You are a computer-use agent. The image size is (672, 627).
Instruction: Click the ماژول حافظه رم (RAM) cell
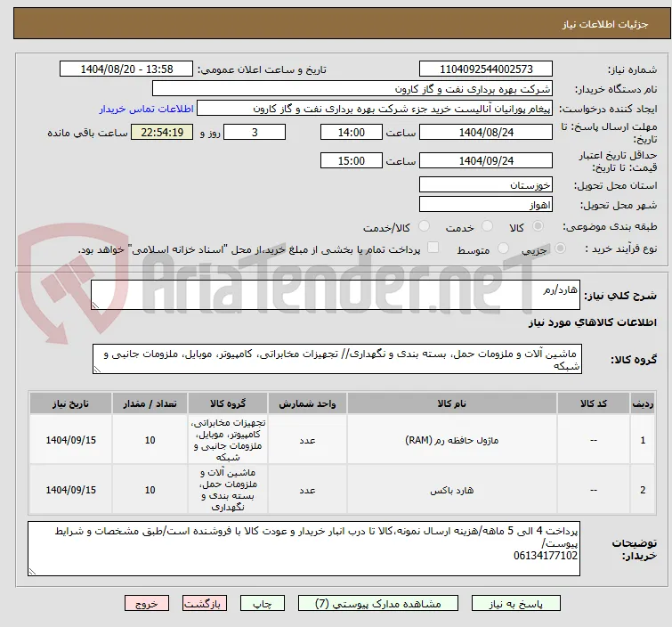click(452, 440)
